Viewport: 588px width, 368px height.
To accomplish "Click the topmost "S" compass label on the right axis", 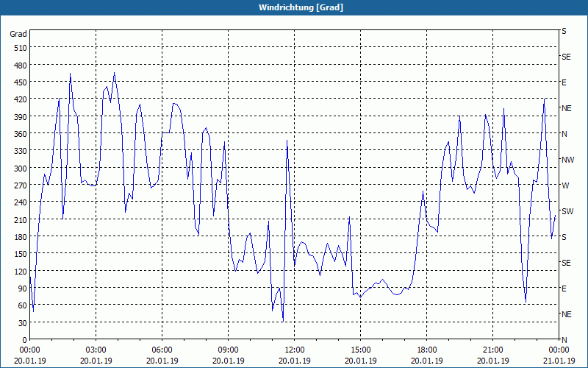I will coord(564,31).
